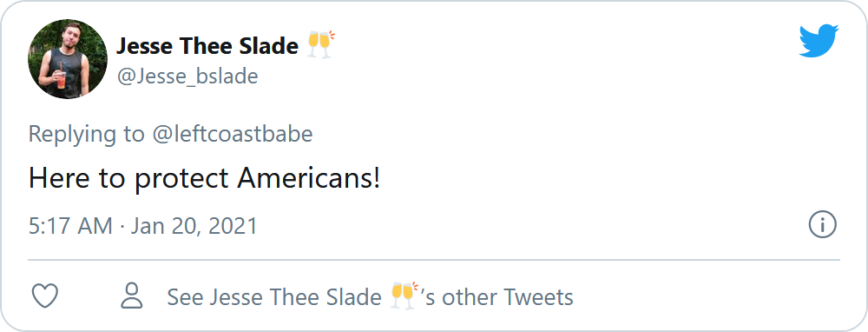Visit the @leftcoastbabe mention

[x=232, y=134]
